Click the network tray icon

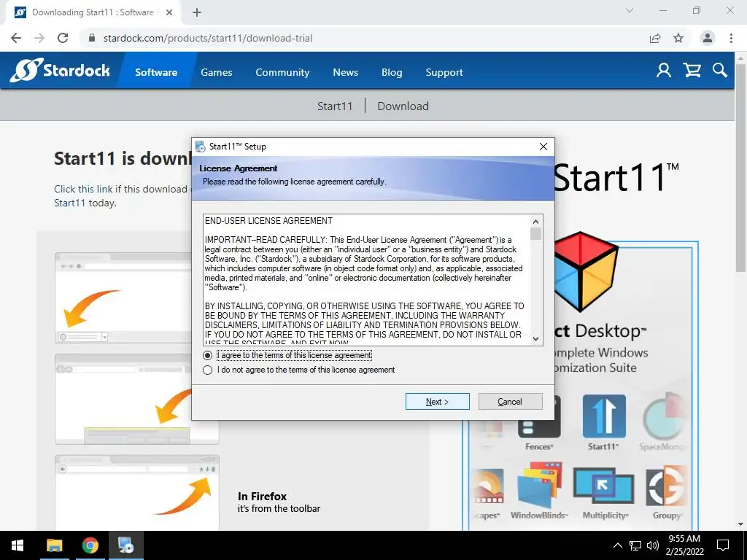(635, 545)
